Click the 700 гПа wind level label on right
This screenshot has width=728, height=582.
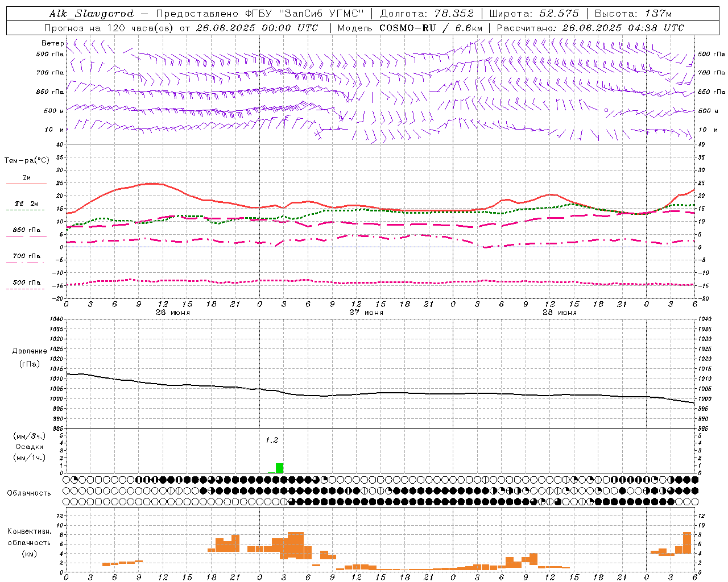(x=712, y=73)
